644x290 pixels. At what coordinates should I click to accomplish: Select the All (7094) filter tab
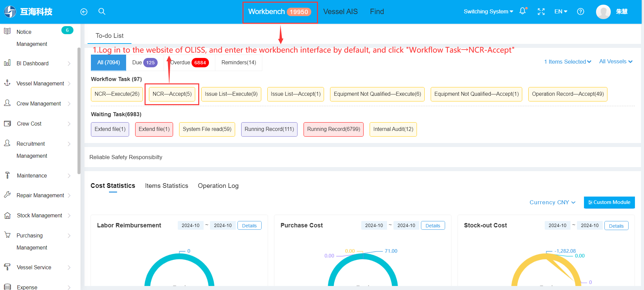pyautogui.click(x=108, y=63)
